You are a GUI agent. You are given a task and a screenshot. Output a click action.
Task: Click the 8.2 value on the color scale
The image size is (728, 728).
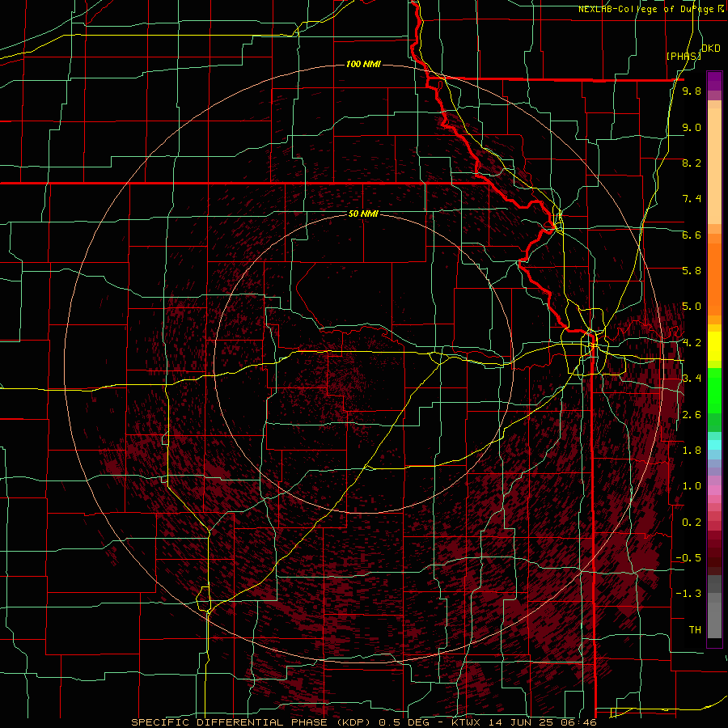[692, 163]
